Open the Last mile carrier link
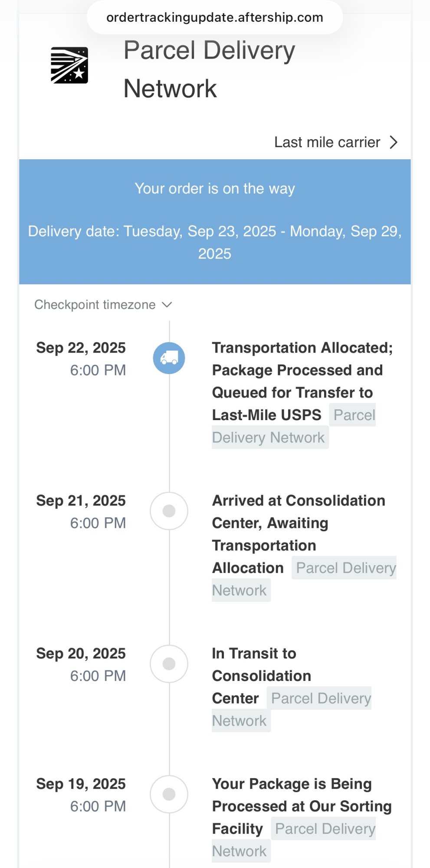The image size is (430, 868). (327, 142)
